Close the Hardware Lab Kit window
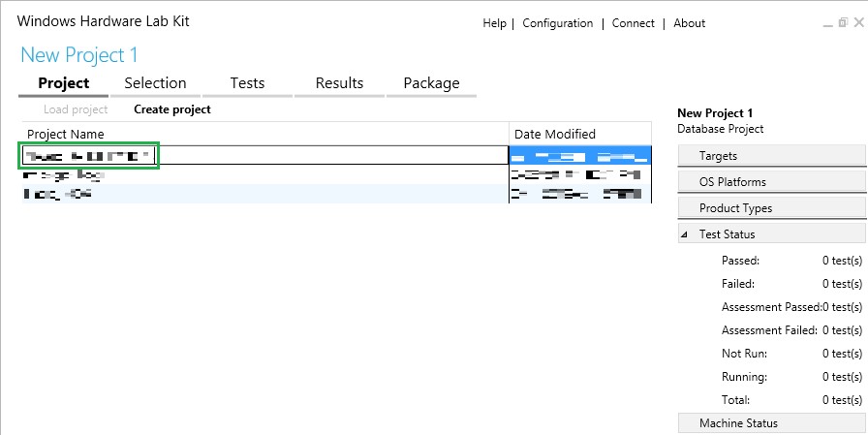Viewport: 868px width, 435px height. pyautogui.click(x=858, y=22)
